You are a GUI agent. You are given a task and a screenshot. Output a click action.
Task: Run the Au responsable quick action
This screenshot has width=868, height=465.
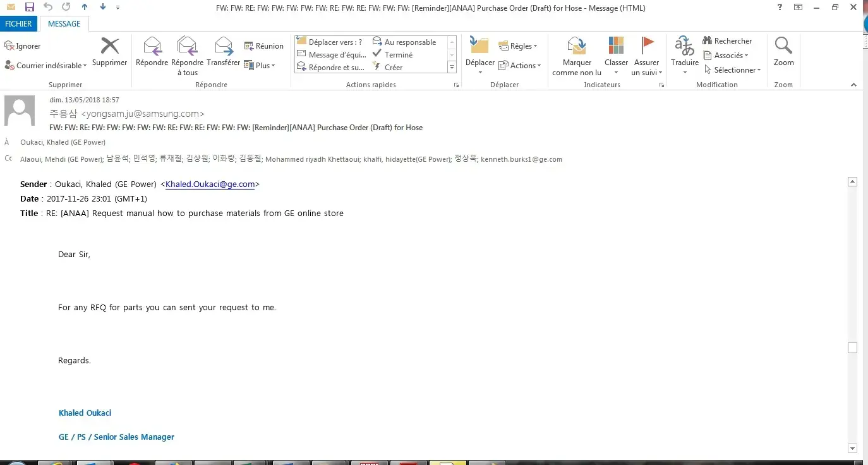point(404,42)
